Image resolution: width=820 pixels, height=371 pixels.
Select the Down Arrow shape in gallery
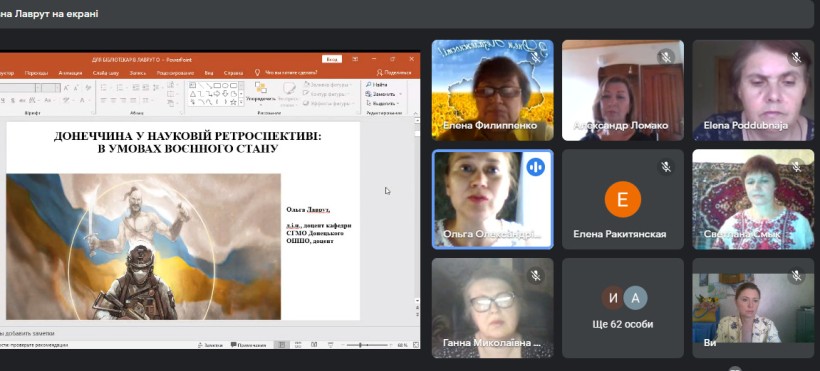[225, 94]
